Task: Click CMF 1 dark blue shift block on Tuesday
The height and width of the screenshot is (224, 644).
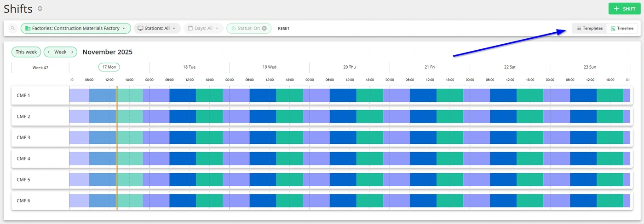Action: click(183, 95)
